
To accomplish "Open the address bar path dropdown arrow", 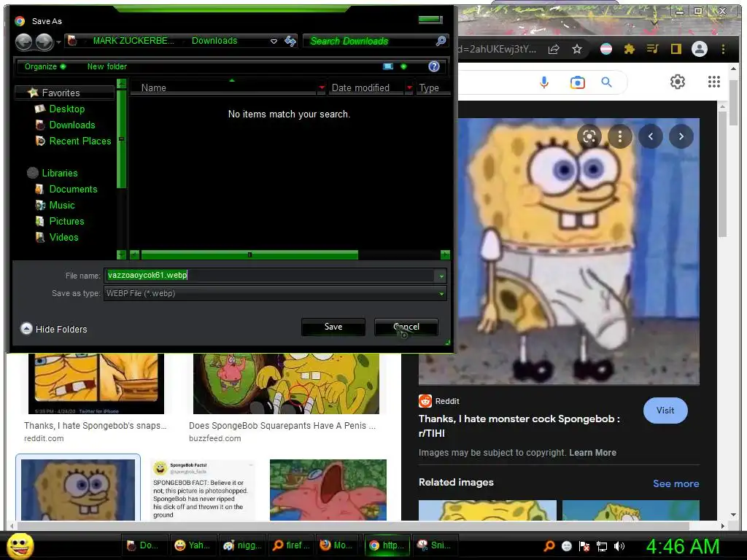I will click(274, 42).
